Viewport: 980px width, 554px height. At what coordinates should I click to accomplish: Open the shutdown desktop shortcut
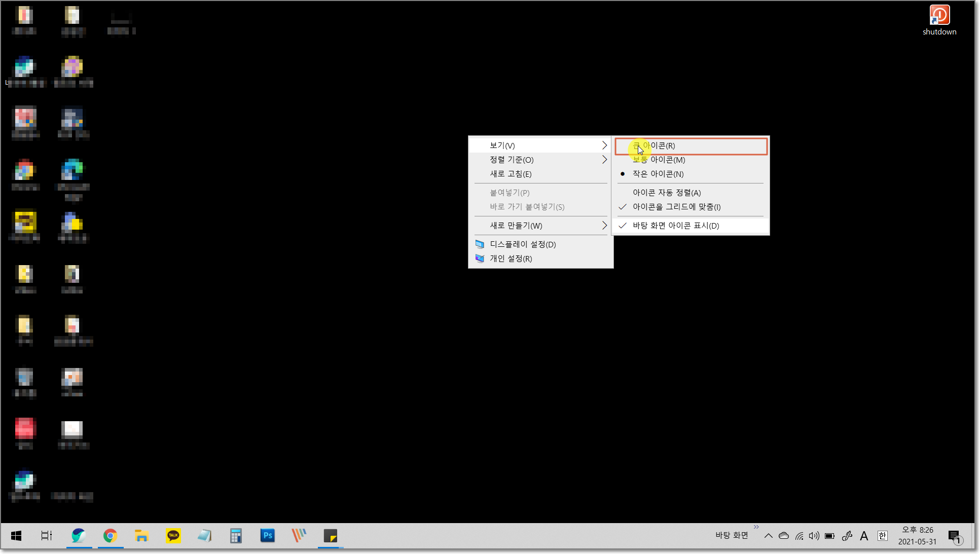pyautogui.click(x=939, y=19)
